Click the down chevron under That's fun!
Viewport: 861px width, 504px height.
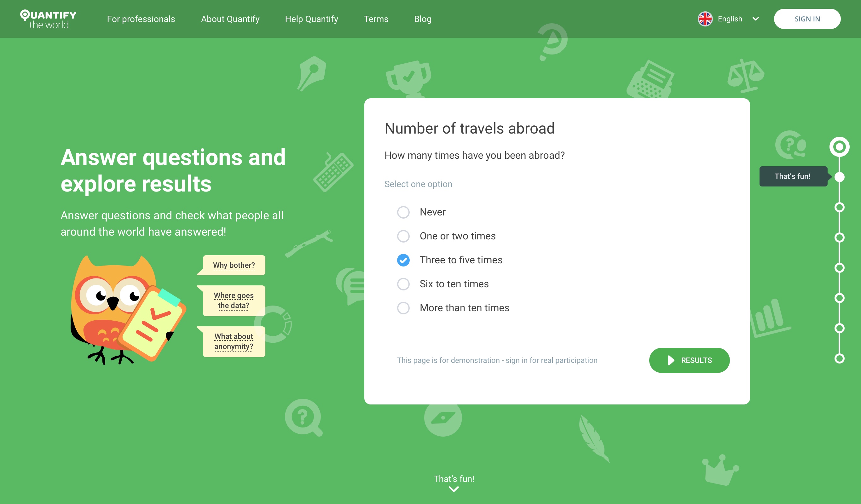tap(454, 489)
